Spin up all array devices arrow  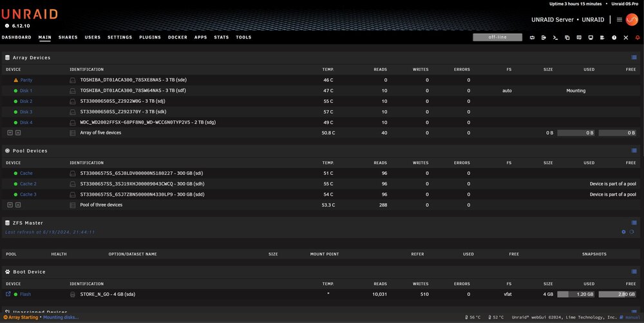(18, 133)
